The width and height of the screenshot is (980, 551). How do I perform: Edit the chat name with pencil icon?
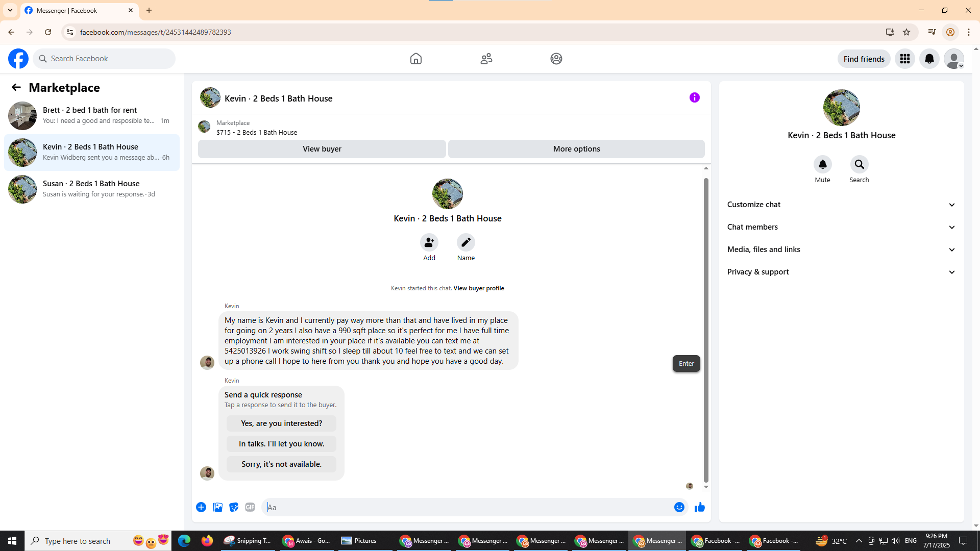(x=466, y=242)
